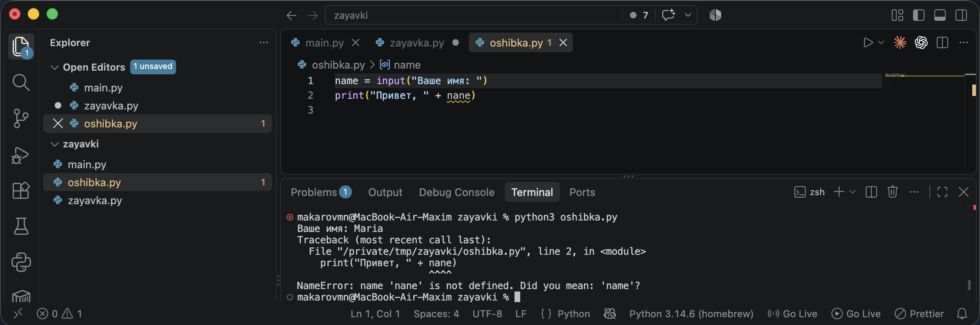Image resolution: width=980 pixels, height=325 pixels.
Task: Click the Go Forward arrow
Action: (x=313, y=16)
